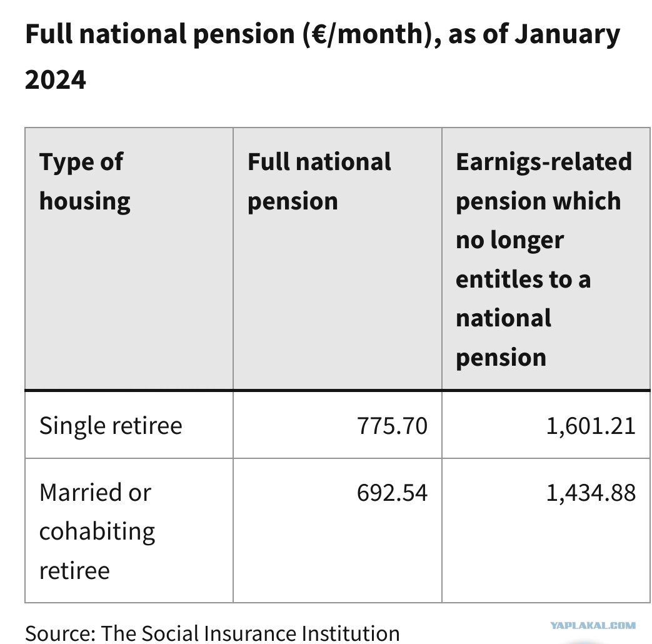Click the word 'housing' in header
The width and height of the screenshot is (652, 644).
(x=85, y=202)
